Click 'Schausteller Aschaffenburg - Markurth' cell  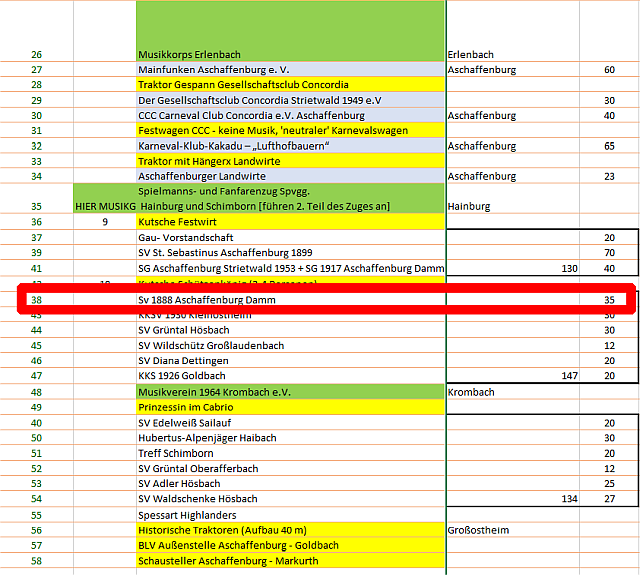point(290,560)
